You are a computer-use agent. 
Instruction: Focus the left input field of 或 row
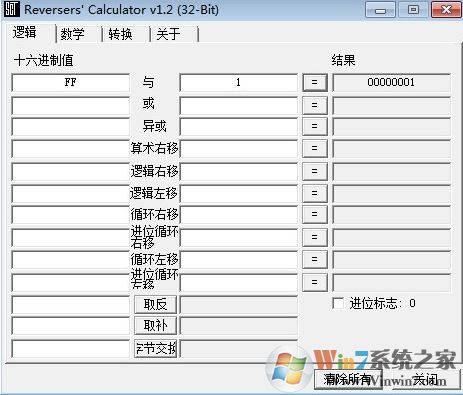70,105
